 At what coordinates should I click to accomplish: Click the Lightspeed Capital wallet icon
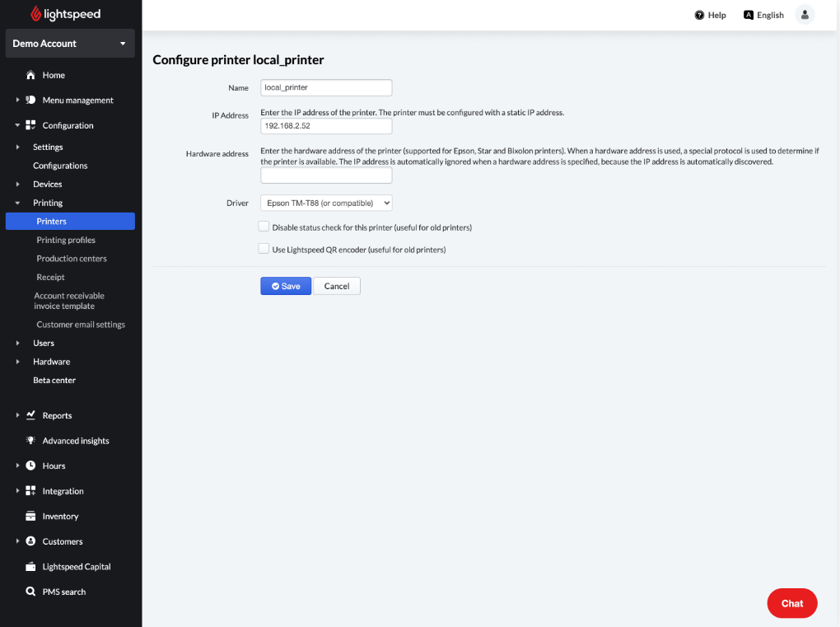point(30,567)
